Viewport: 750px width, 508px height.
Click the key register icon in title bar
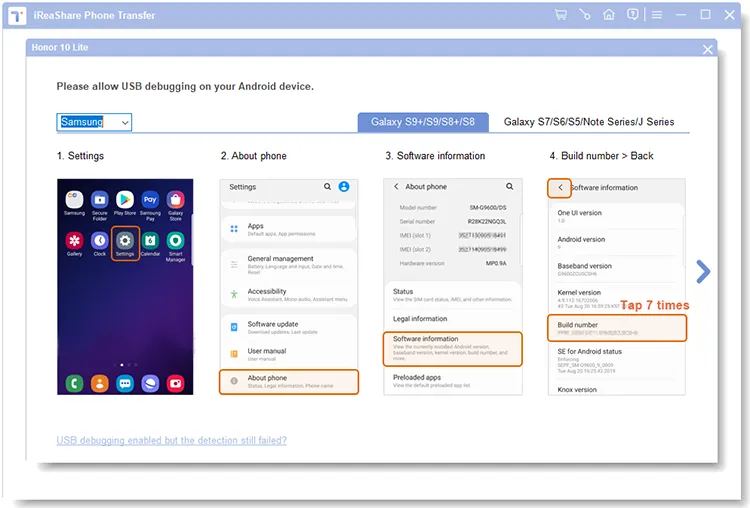point(585,15)
